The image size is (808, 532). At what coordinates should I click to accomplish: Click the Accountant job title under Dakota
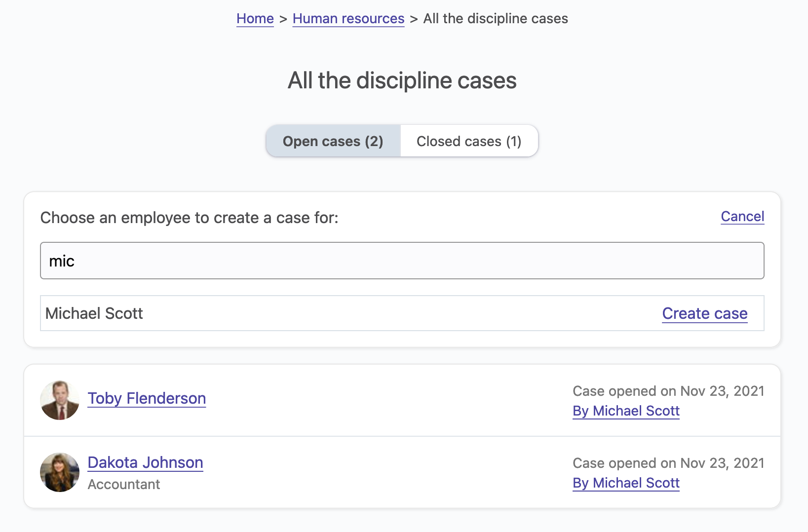click(124, 485)
